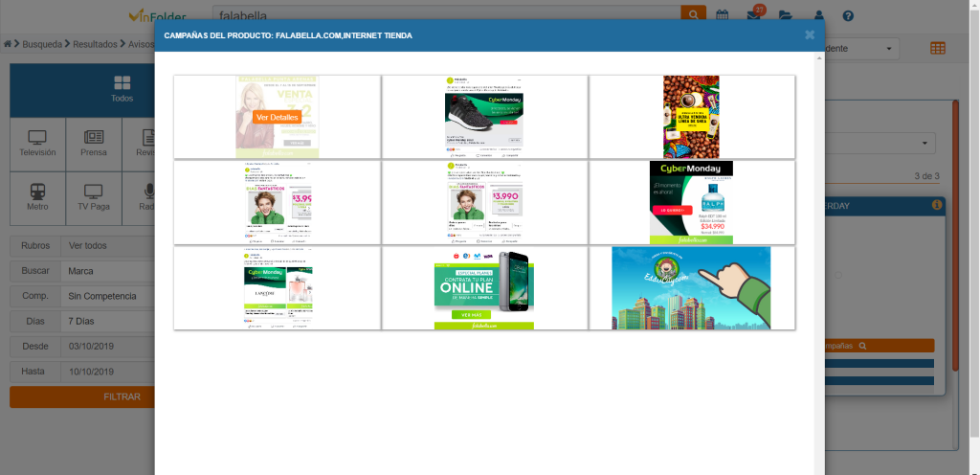The height and width of the screenshot is (475, 980).
Task: Open the Contrata tu plan Online thumbnail
Action: [x=484, y=288]
